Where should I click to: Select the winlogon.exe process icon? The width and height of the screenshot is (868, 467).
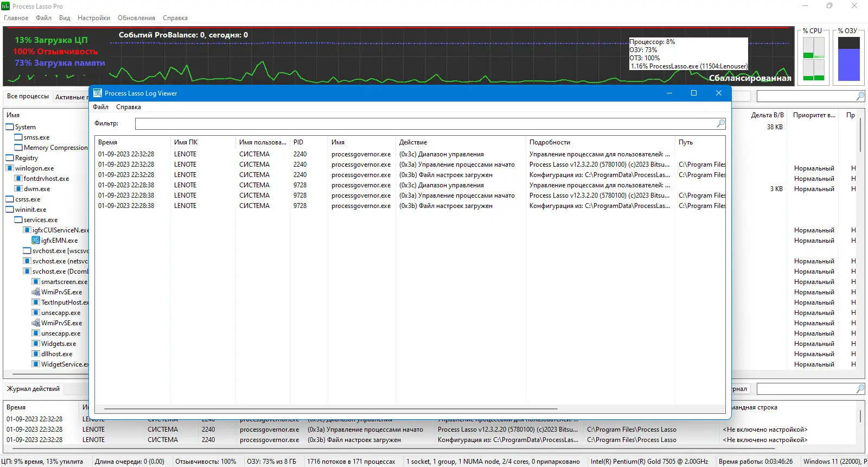click(x=10, y=168)
